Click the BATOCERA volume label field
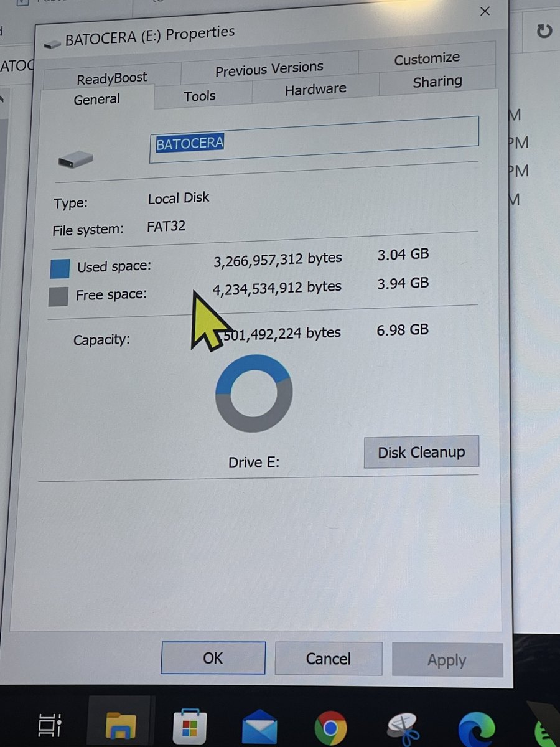Image resolution: width=560 pixels, height=747 pixels. (314, 139)
